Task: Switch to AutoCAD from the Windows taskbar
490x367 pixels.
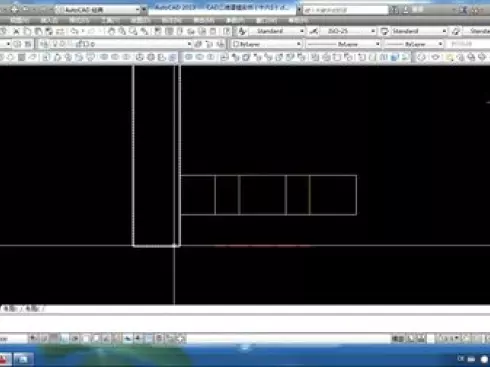Action: [4, 359]
